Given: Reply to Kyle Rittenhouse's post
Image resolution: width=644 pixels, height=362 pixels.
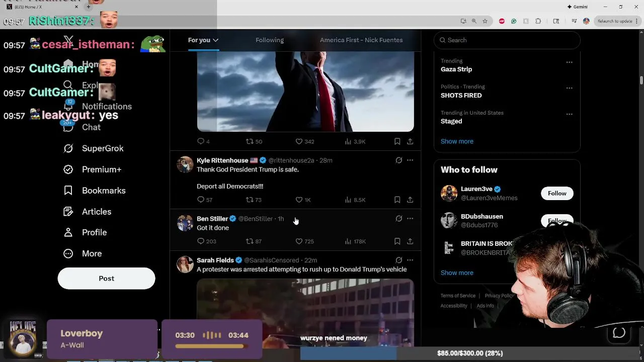Looking at the screenshot, I should (201, 200).
